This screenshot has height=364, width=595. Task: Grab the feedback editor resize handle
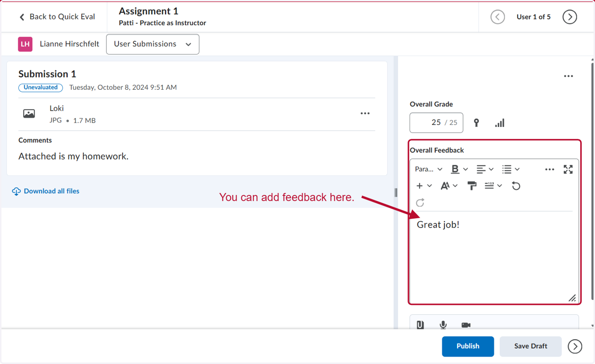click(572, 298)
